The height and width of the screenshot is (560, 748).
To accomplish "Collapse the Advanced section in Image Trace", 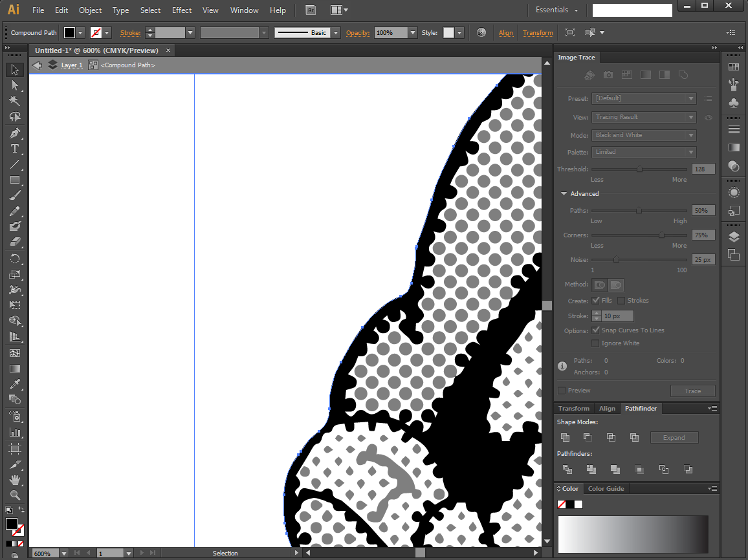I will click(564, 193).
